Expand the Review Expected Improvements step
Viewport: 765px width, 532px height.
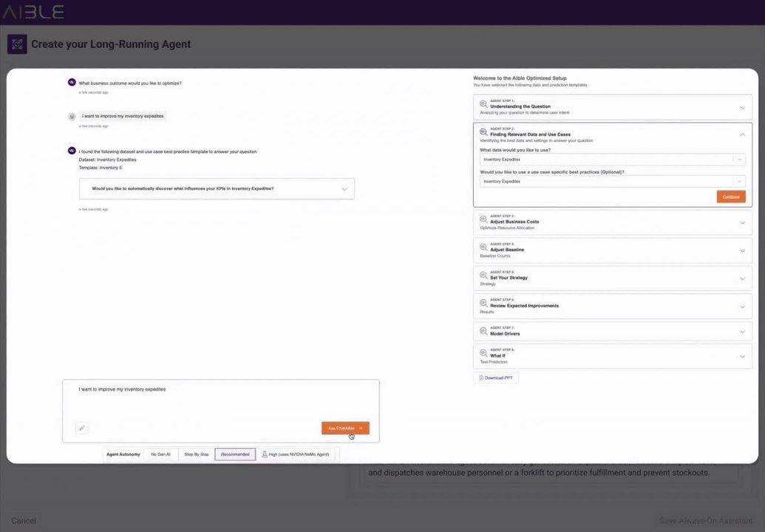click(x=612, y=306)
